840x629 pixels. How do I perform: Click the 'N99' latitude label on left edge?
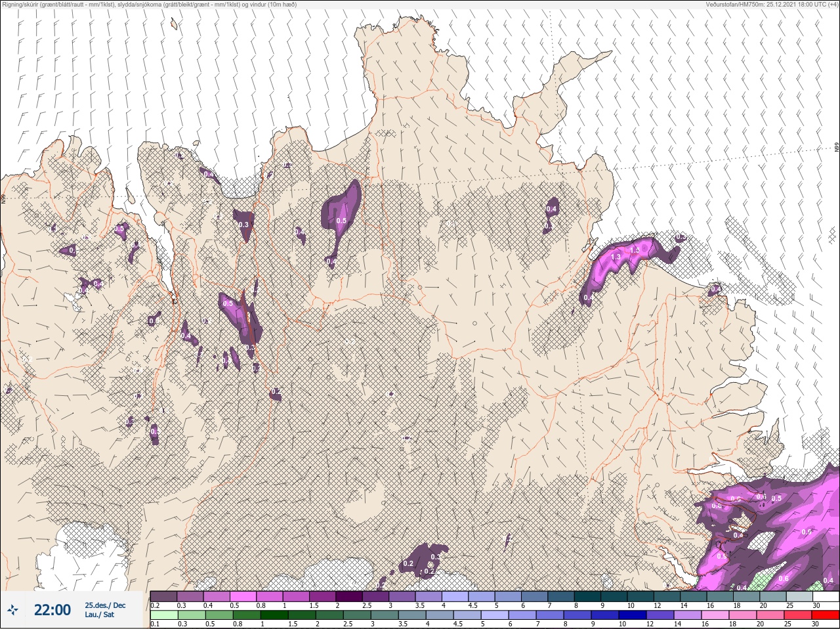click(x=3, y=198)
